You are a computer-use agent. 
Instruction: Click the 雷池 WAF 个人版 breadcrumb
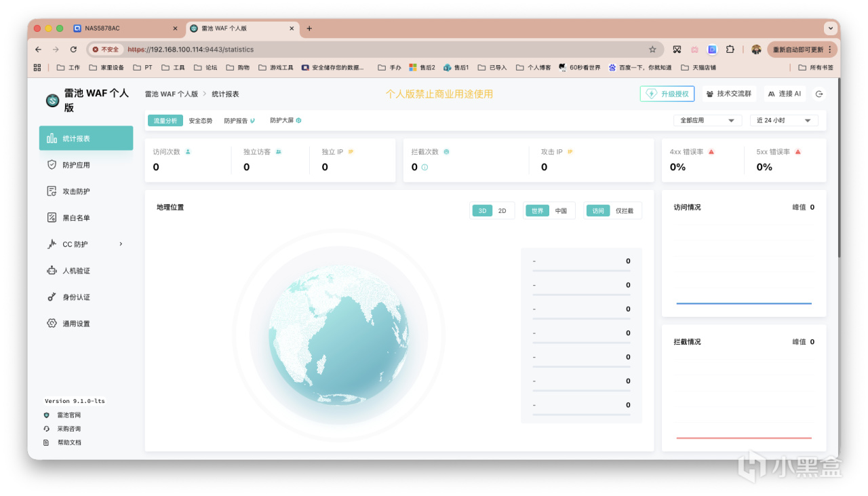(171, 94)
